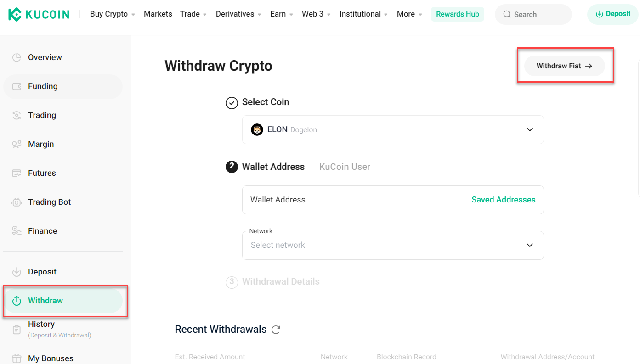Viewport: 640px width, 364px height.
Task: Refresh the Recent Withdrawals list icon
Action: click(276, 330)
